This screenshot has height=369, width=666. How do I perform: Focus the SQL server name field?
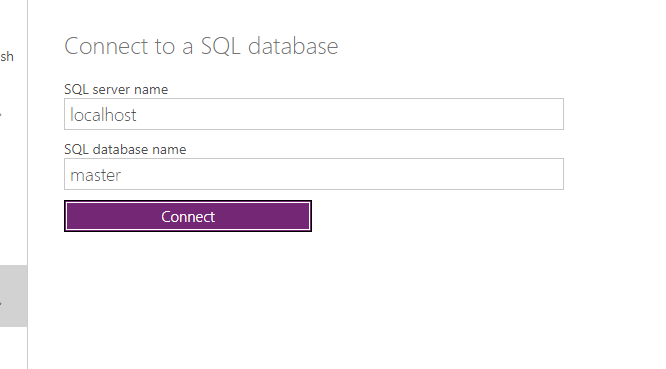coord(314,114)
